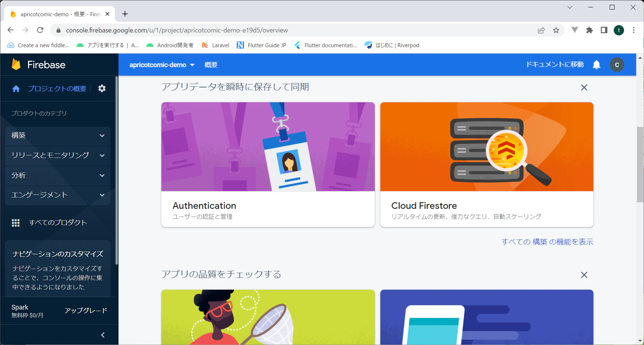
Task: Open the Create a new fiddle bookmark
Action: 38,45
